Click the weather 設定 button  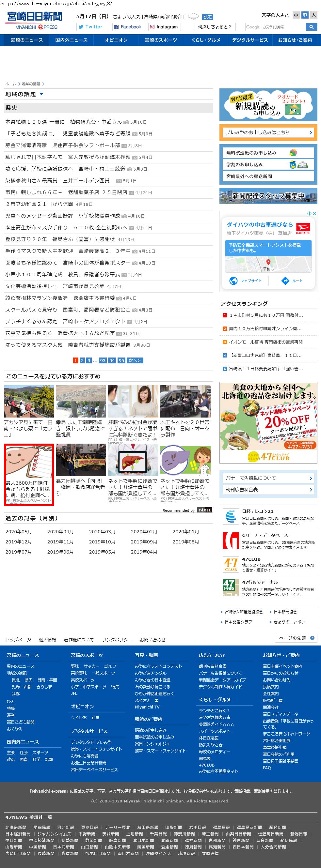(x=208, y=17)
